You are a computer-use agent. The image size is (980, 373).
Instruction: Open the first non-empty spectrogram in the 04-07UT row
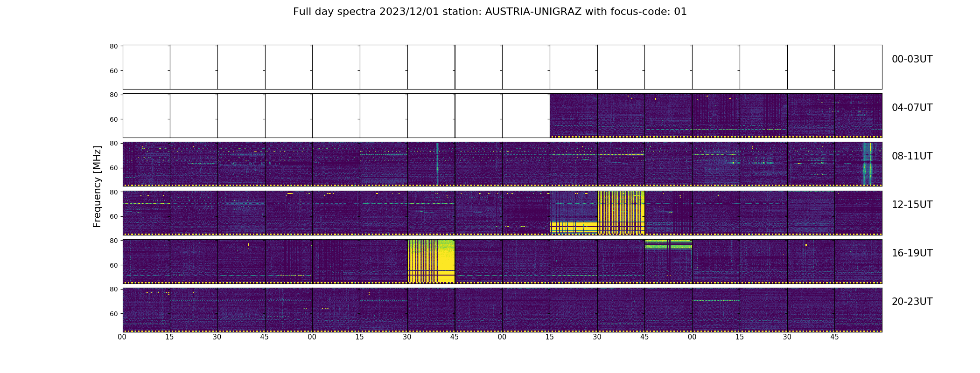[x=574, y=116]
